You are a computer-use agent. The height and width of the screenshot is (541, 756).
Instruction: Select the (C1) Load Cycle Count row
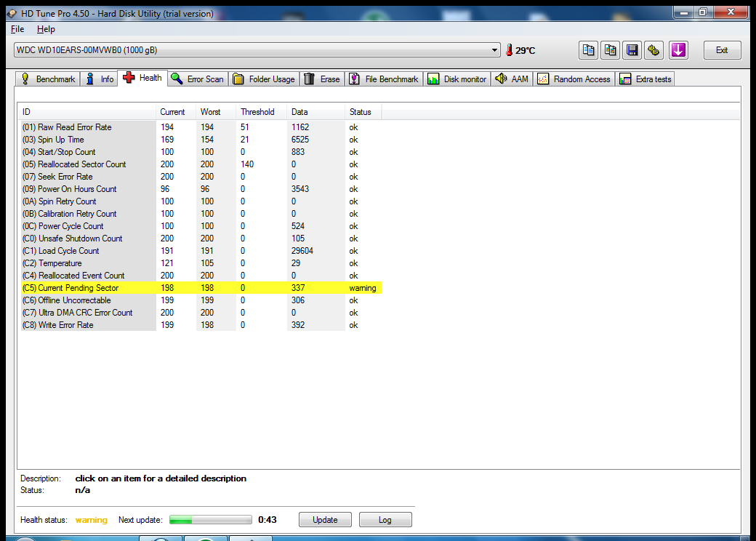[x=201, y=251]
